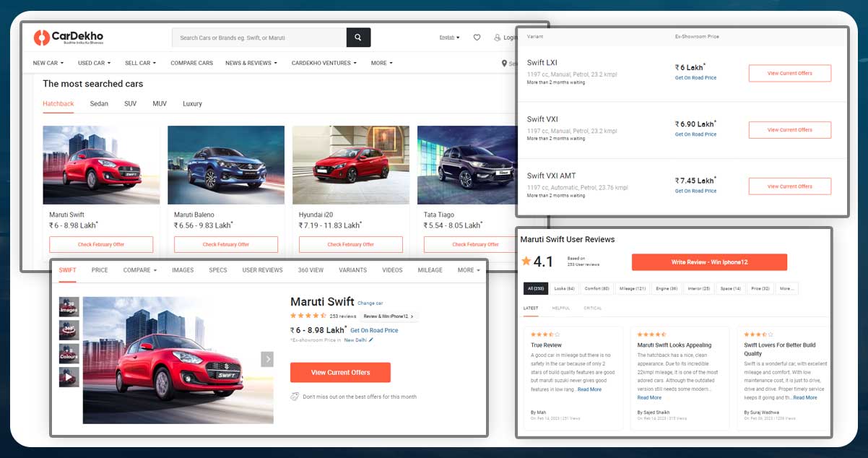Switch to PRICE tab on Swift page
Image resolution: width=868 pixels, height=458 pixels.
100,270
